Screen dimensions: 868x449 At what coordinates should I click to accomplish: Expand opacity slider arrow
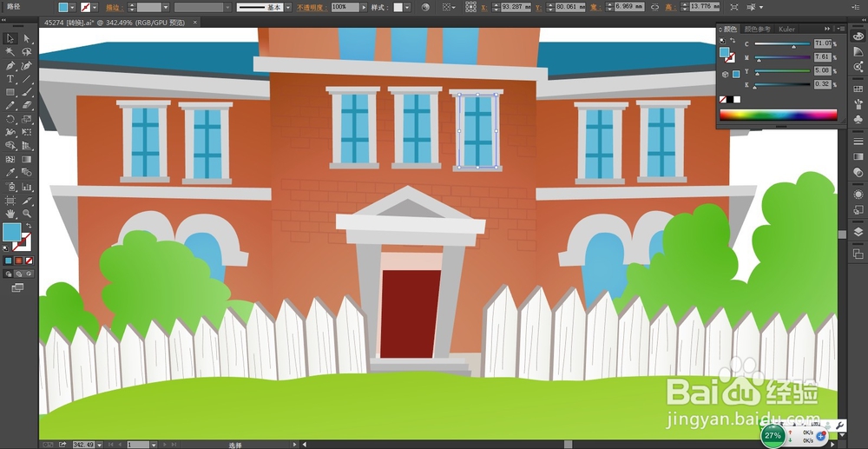point(364,7)
